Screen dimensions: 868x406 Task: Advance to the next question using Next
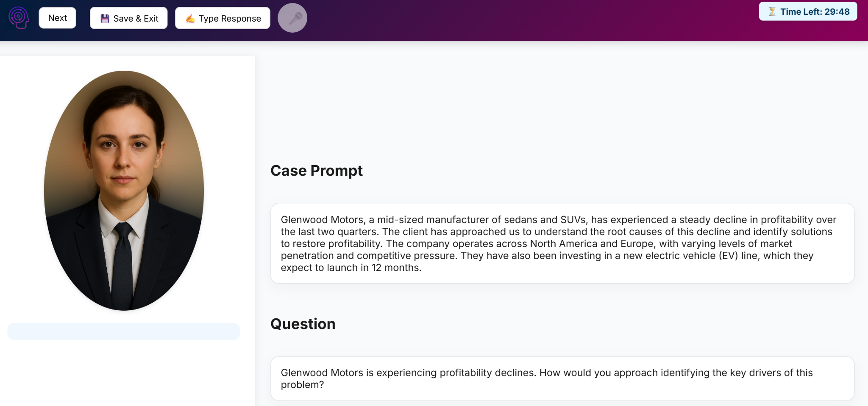[58, 17]
